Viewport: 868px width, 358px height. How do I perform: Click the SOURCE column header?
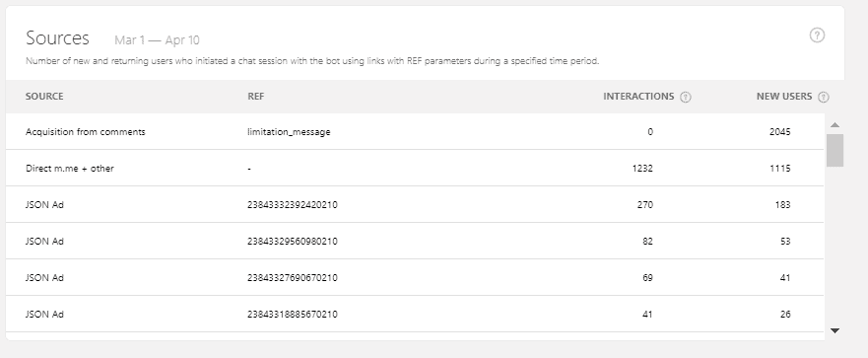44,96
